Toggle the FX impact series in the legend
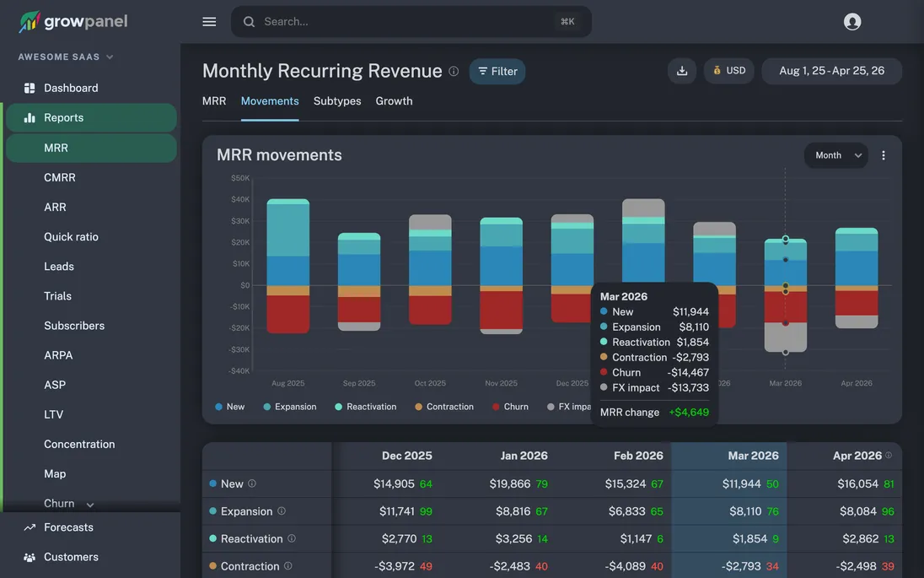This screenshot has width=924, height=578. (569, 407)
